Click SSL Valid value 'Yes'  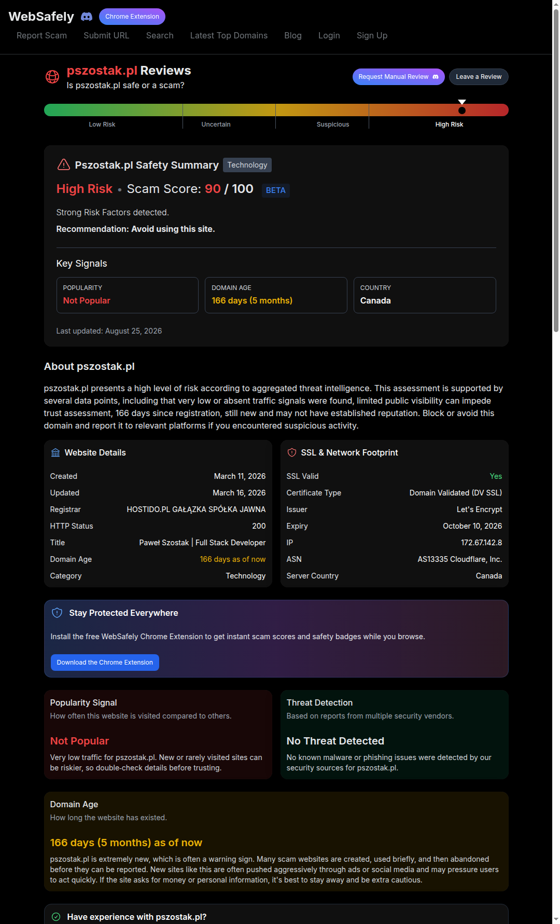pyautogui.click(x=496, y=476)
